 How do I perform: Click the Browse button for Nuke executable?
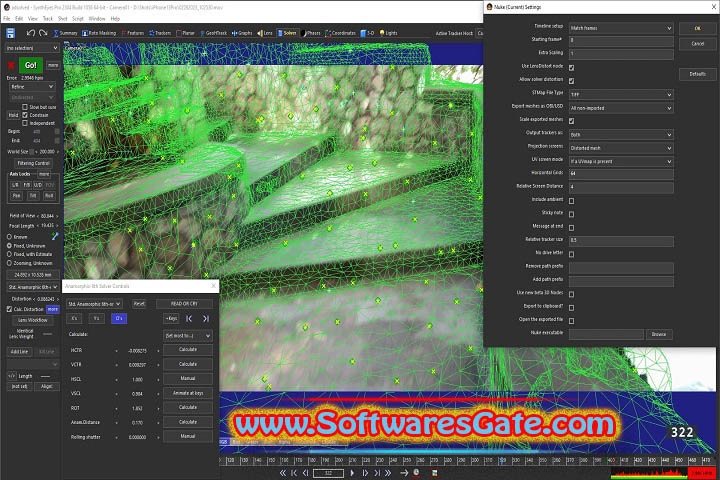(x=659, y=334)
